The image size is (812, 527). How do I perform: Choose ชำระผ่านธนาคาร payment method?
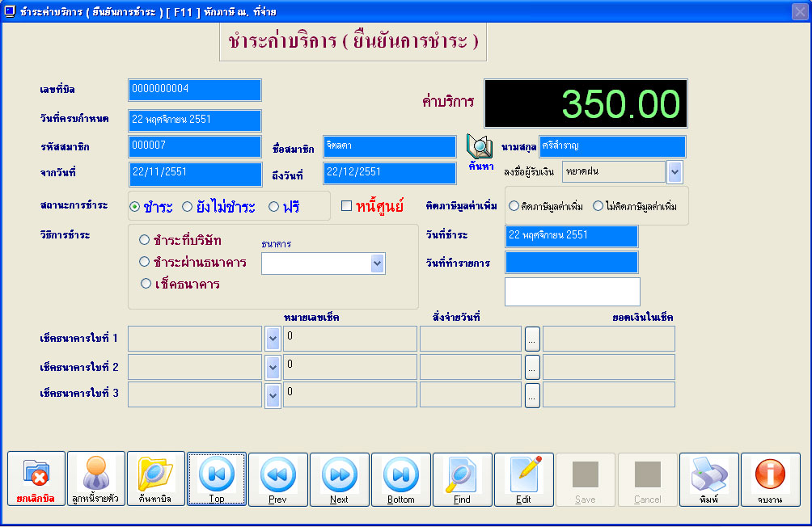[x=145, y=262]
